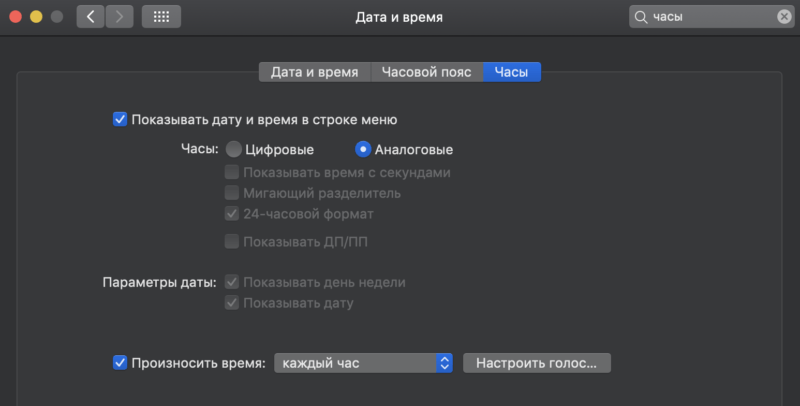Close the window with red button
Screen dimensions: 800x406
coord(16,17)
